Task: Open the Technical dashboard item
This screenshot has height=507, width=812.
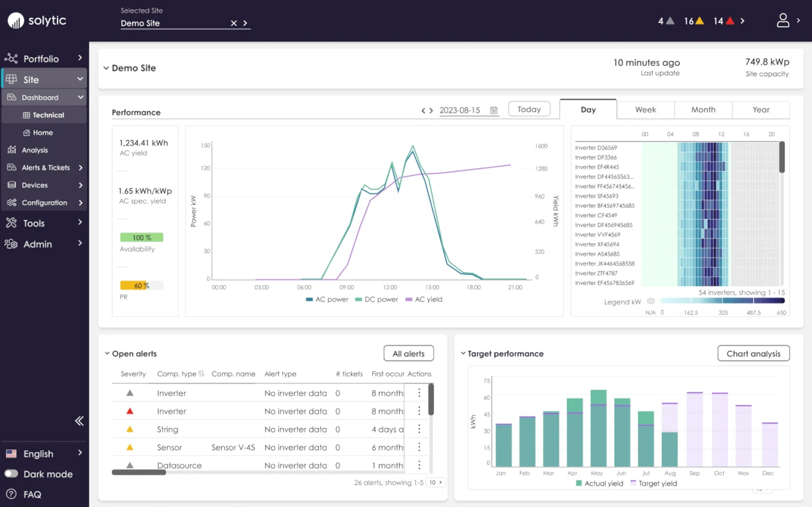Action: [x=44, y=115]
